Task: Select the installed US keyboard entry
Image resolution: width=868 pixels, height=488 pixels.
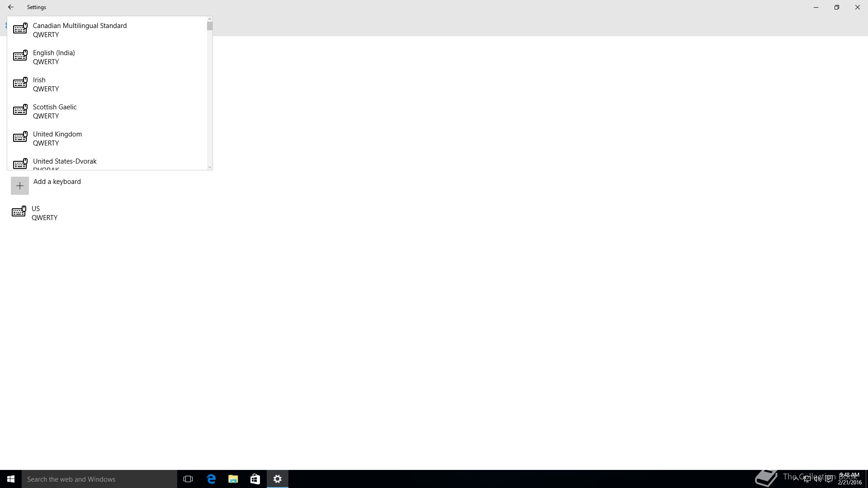Action: click(44, 213)
